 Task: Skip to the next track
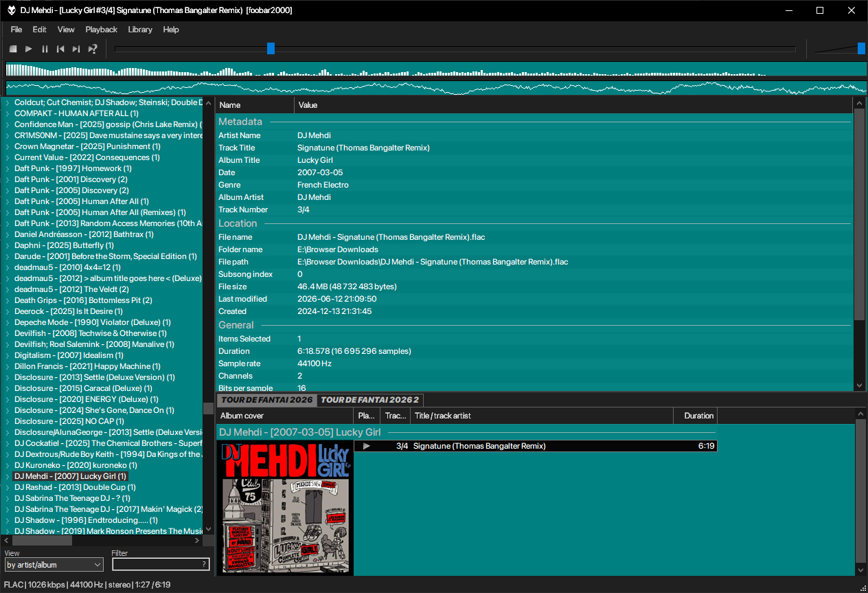click(x=76, y=49)
